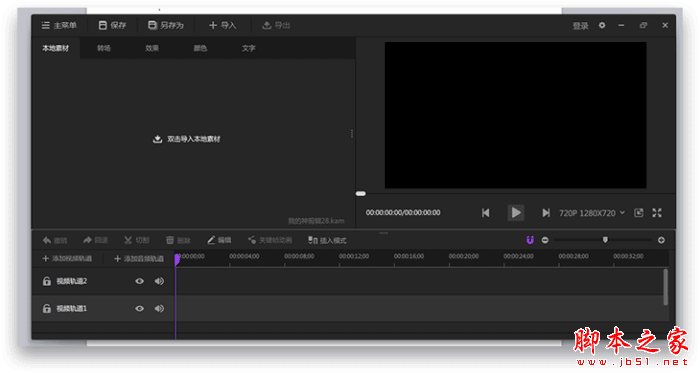The height and width of the screenshot is (373, 700).
Task: Click the 00:00:16:00 mark on timeline ruler
Action: click(x=408, y=256)
